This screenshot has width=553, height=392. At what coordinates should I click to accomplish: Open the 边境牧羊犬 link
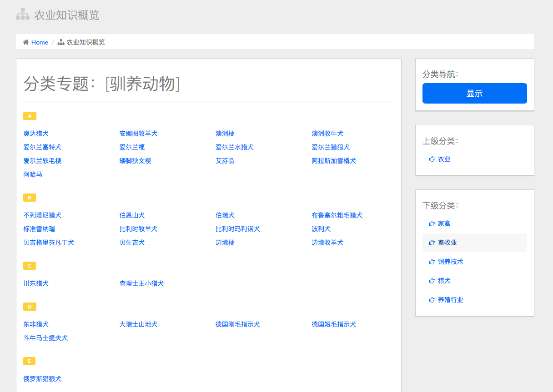327,243
